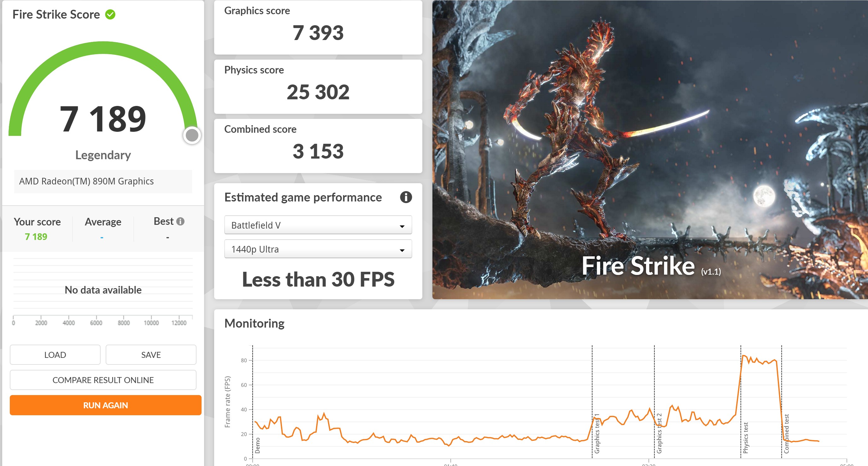Click the Graphics test 2 marker in chart
Screen dimensions: 868x466
click(659, 433)
